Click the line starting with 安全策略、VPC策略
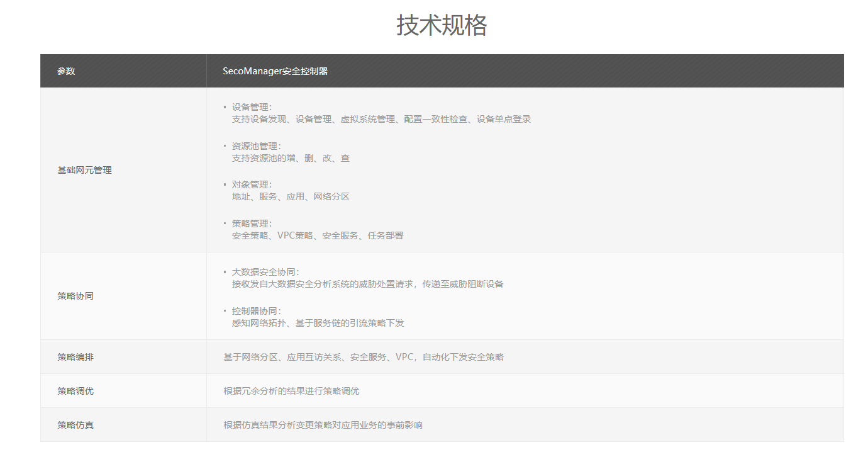Image resolution: width=868 pixels, height=452 pixels. [318, 235]
